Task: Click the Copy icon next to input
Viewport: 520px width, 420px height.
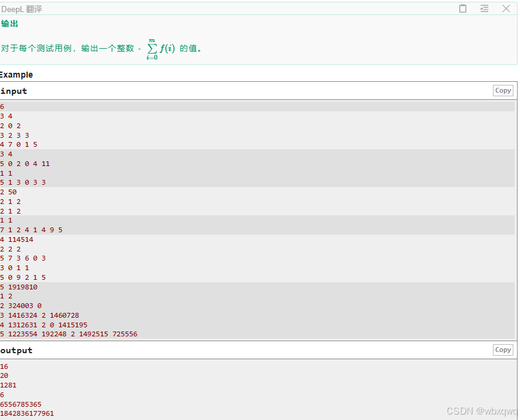Action: [503, 90]
